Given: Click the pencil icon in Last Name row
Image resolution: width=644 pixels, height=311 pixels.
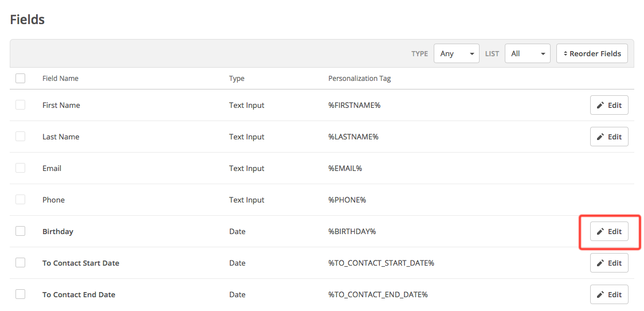Looking at the screenshot, I should point(600,137).
